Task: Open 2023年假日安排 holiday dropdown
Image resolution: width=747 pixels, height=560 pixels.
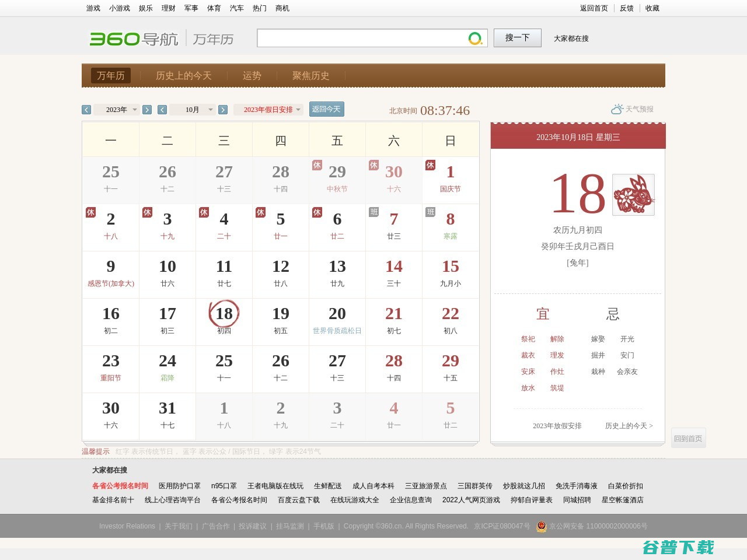Action: (x=268, y=110)
